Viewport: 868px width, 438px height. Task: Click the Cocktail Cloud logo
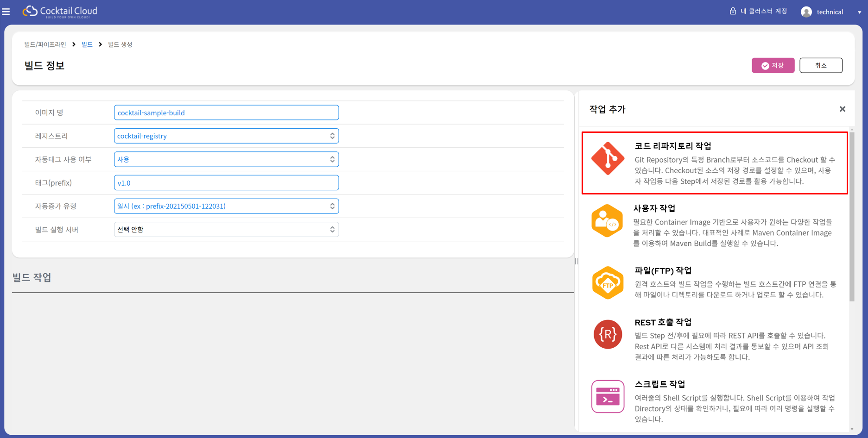(x=60, y=11)
